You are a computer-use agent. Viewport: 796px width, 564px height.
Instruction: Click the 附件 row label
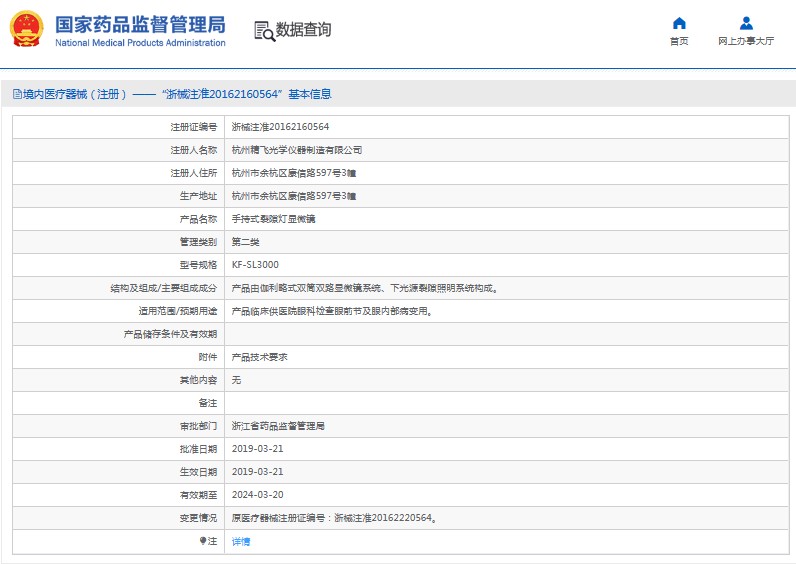coord(208,357)
